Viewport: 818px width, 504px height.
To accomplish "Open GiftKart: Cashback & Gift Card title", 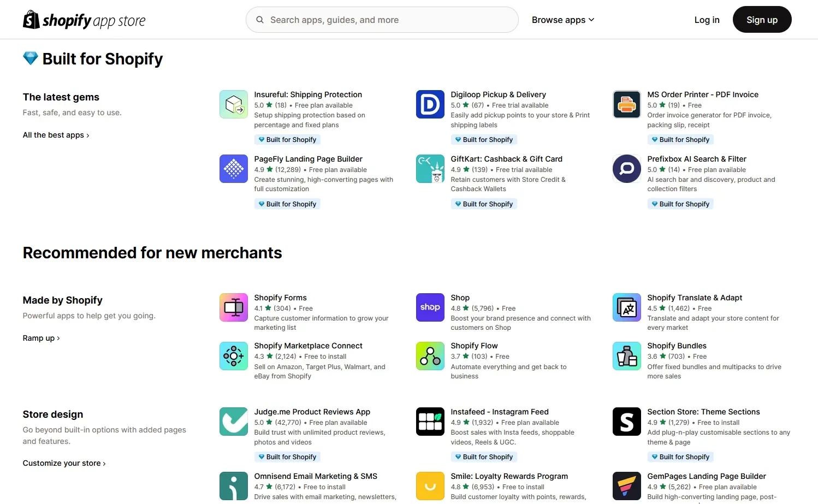I will pos(506,159).
